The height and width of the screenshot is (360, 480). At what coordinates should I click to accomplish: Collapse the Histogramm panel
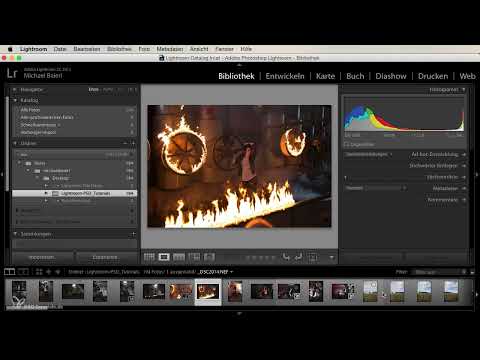464,90
